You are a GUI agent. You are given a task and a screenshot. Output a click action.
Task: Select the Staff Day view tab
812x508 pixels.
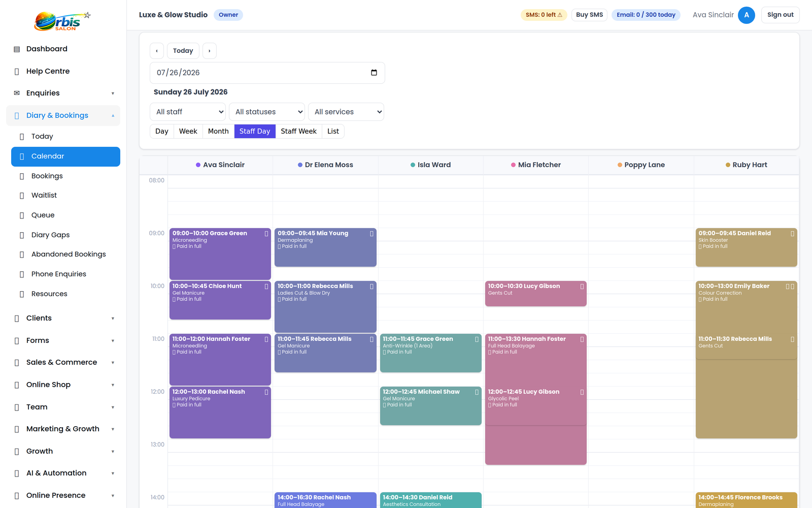255,131
